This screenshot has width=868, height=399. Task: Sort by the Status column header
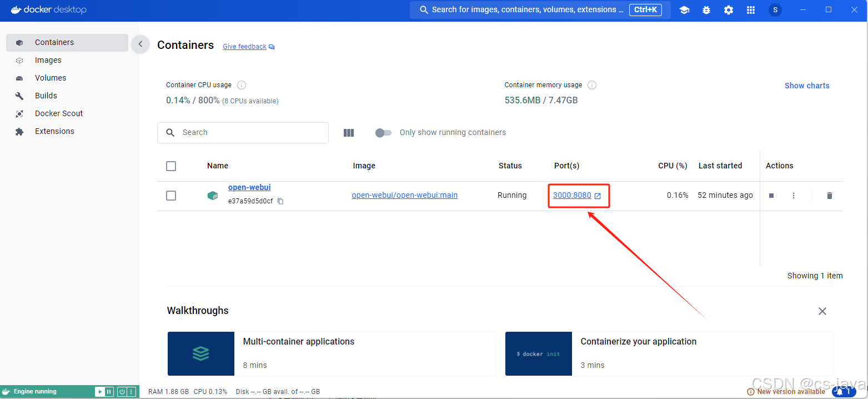click(x=510, y=166)
